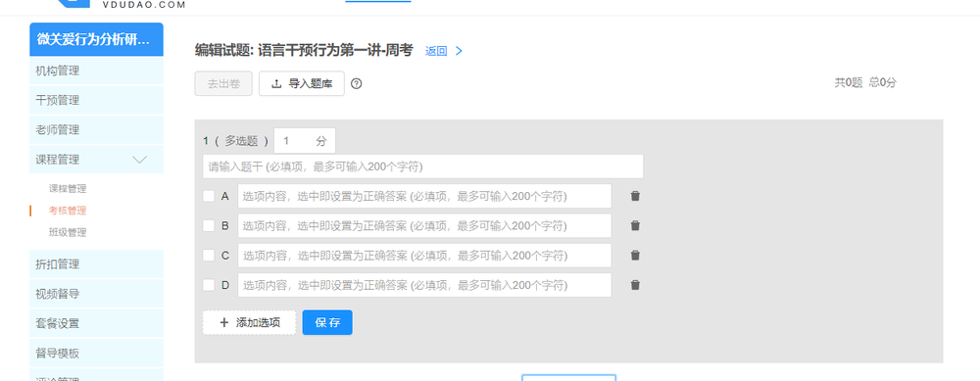Select the 课程管理 submenu item
Viewport: 980px width, 381px height.
click(68, 189)
